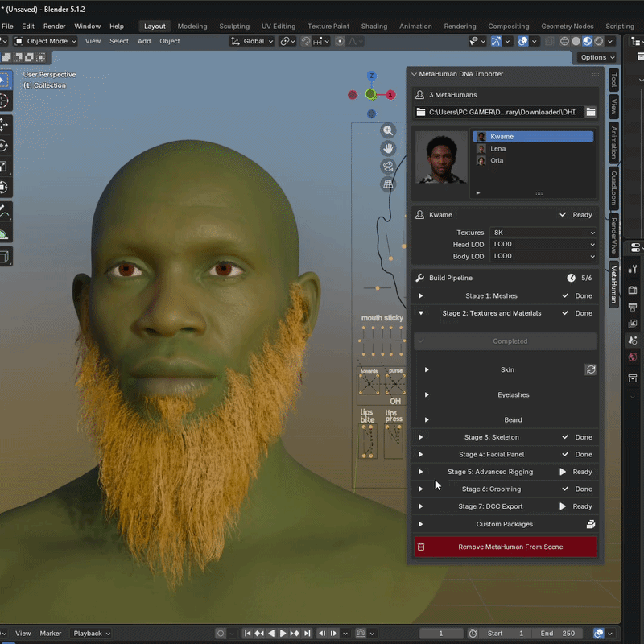
Task: Expand Stage 3: Skeleton
Action: coord(420,437)
